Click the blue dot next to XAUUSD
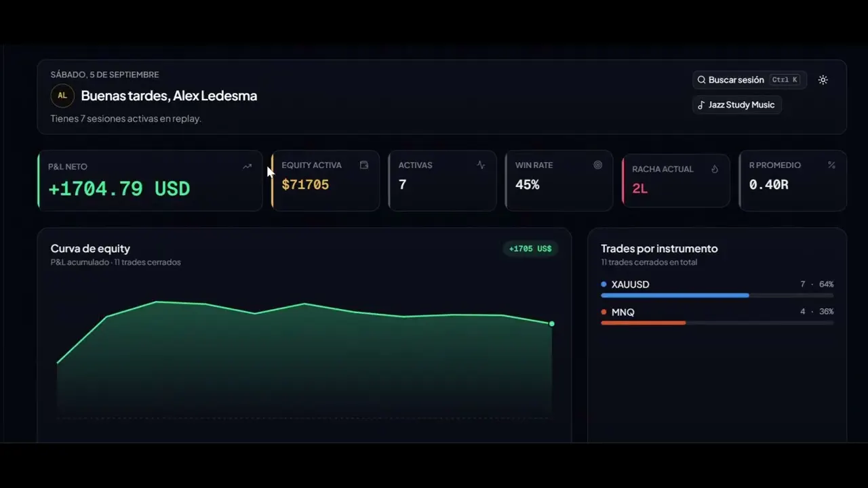Screen dimensions: 868x488 [x=604, y=285]
